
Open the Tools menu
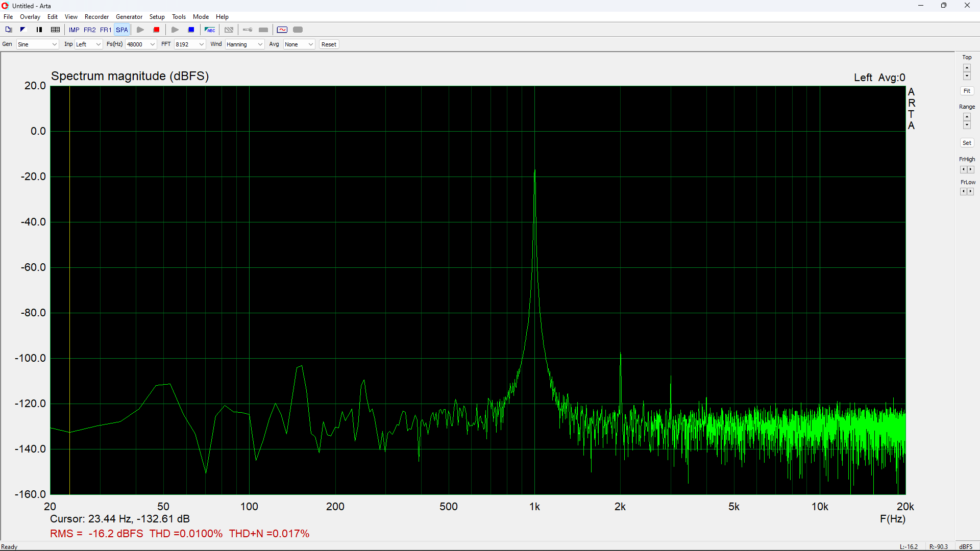[x=179, y=17]
